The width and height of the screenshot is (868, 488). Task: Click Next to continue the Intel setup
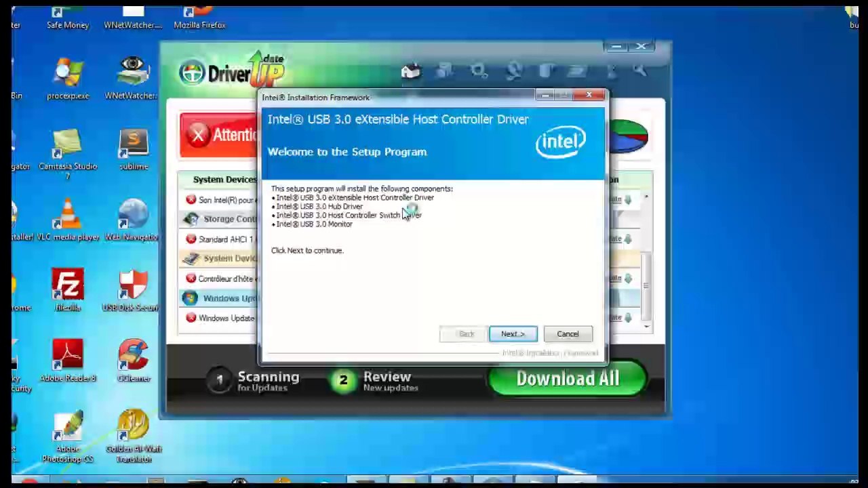point(513,334)
